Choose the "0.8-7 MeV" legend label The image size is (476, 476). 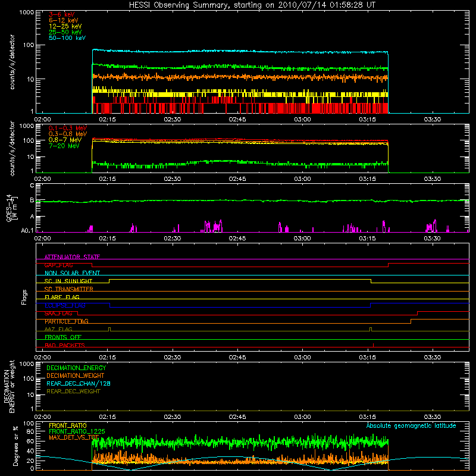(65, 140)
